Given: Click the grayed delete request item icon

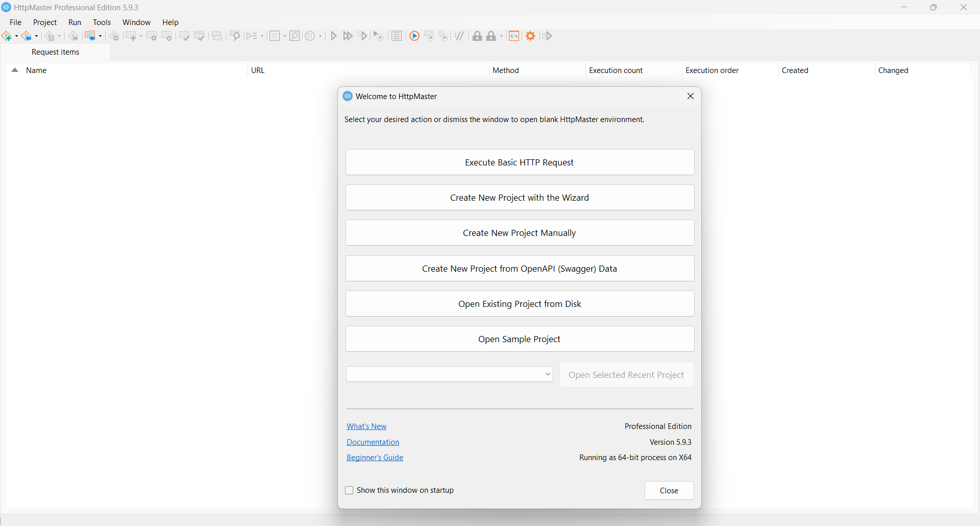Looking at the screenshot, I should pyautogui.click(x=166, y=36).
